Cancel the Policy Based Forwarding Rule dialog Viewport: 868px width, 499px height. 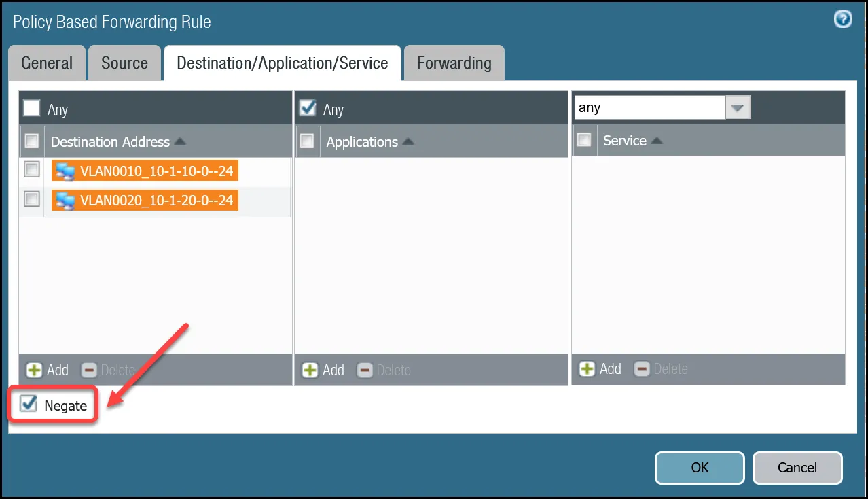(x=797, y=468)
